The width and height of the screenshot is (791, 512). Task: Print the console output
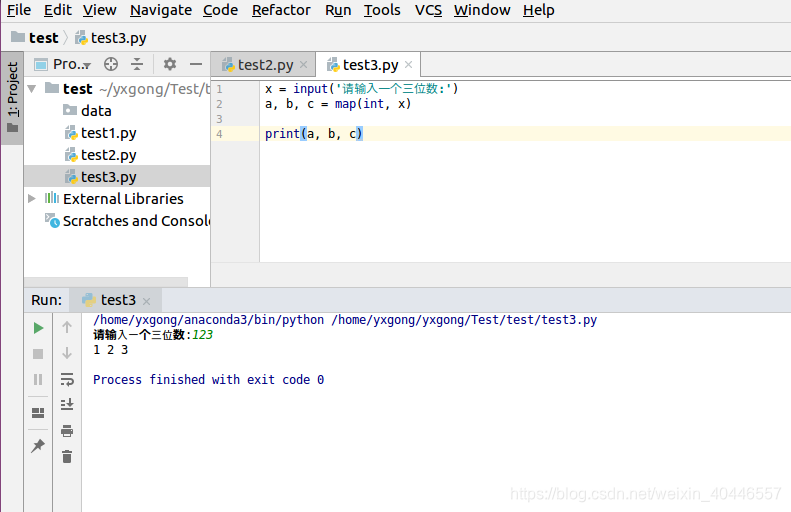[x=67, y=431]
